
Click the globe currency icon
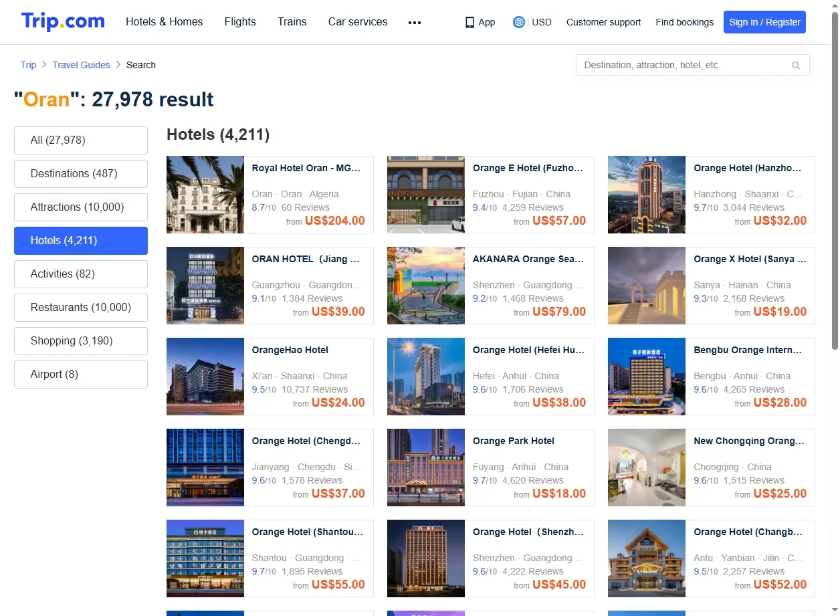click(519, 22)
